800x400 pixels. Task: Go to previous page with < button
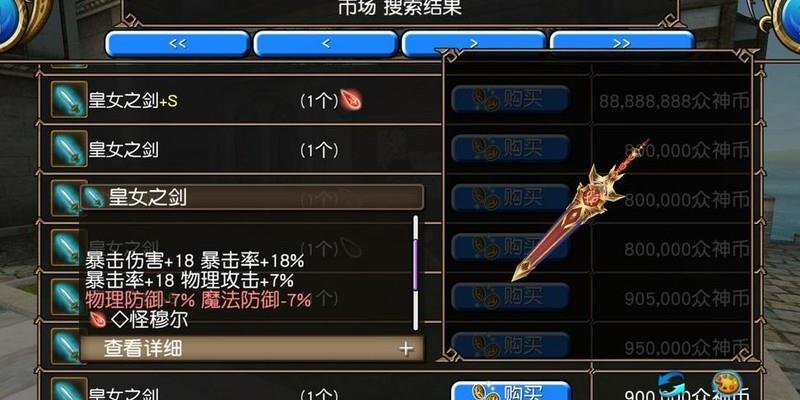click(x=326, y=44)
